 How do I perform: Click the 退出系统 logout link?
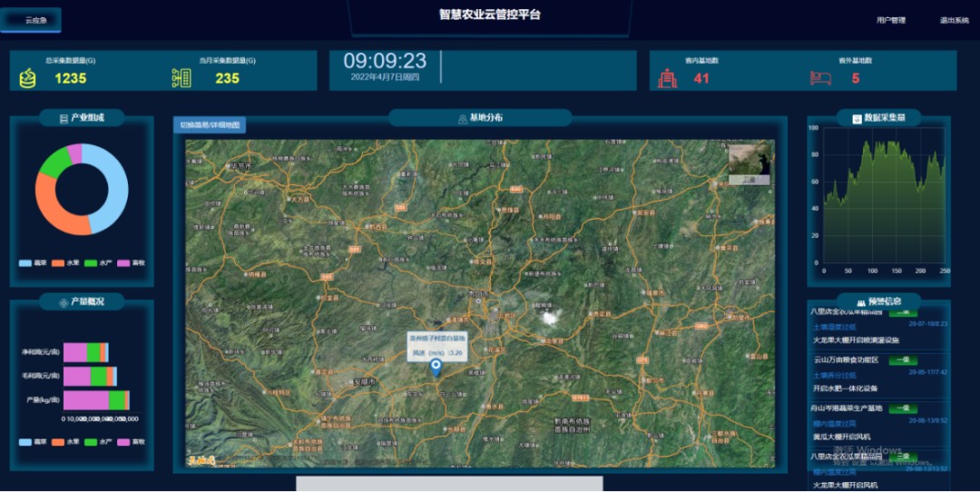[954, 20]
